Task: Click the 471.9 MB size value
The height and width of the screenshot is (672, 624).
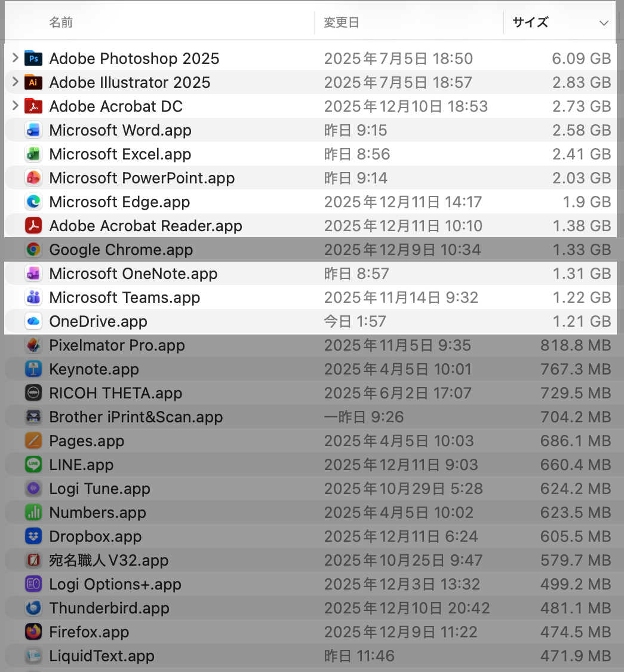Action: click(x=576, y=656)
